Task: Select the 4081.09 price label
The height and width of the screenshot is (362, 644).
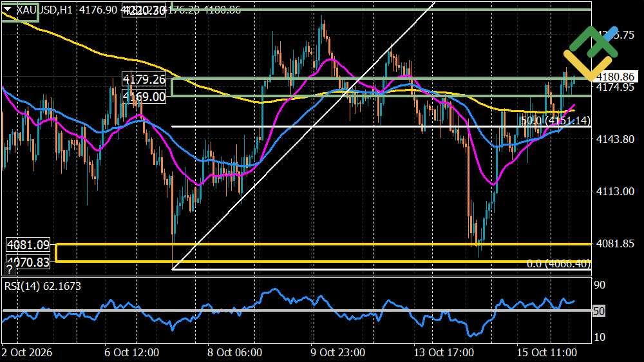Action: [28, 245]
